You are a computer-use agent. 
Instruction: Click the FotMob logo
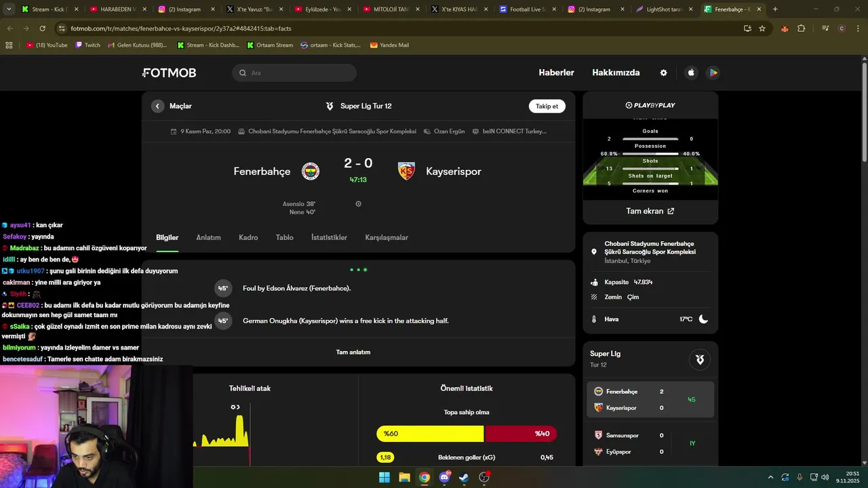[170, 73]
